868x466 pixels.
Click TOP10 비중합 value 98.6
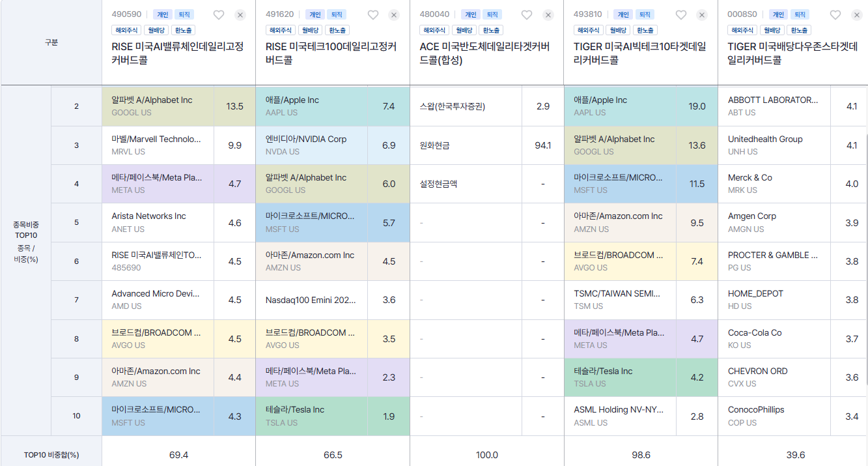(641, 455)
